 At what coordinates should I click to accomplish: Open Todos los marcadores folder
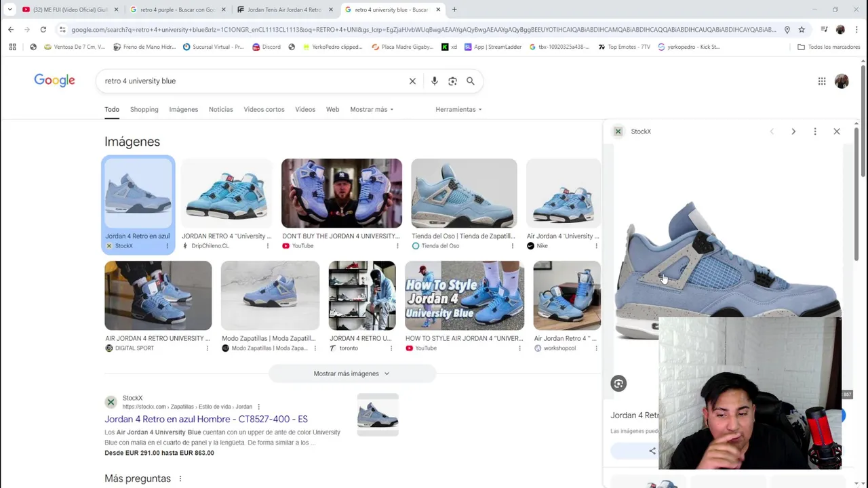point(829,47)
